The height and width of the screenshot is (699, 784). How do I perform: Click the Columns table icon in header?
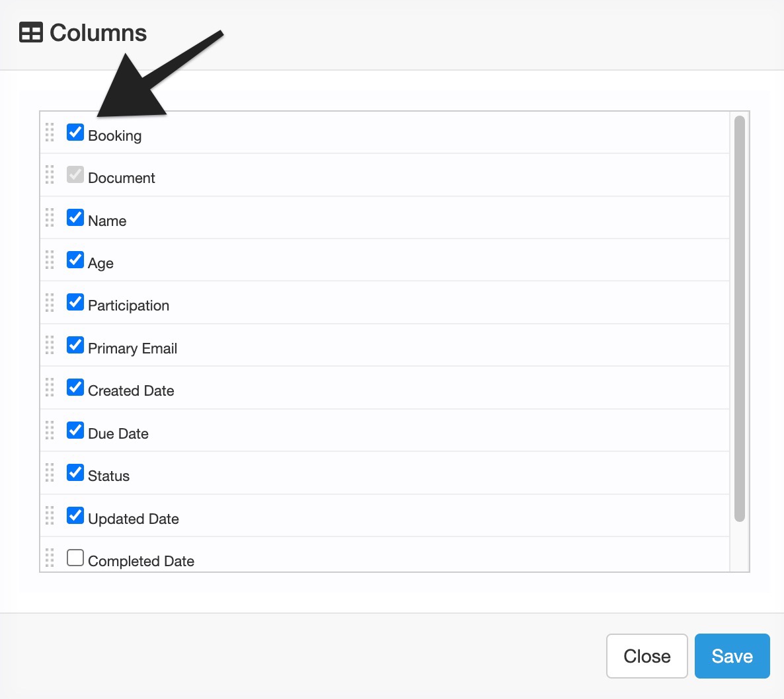[x=31, y=33]
